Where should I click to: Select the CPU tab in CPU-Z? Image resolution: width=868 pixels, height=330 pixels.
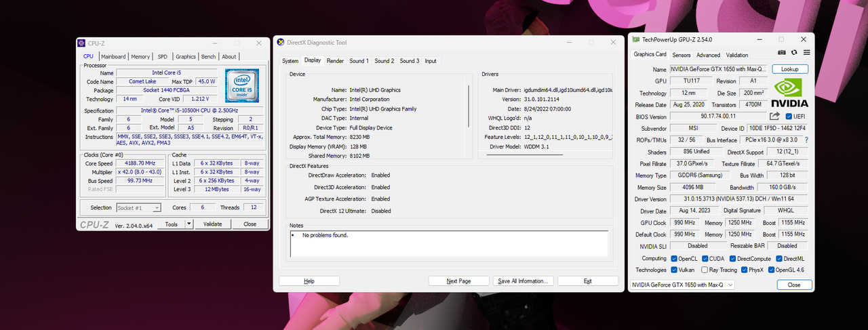[88, 56]
